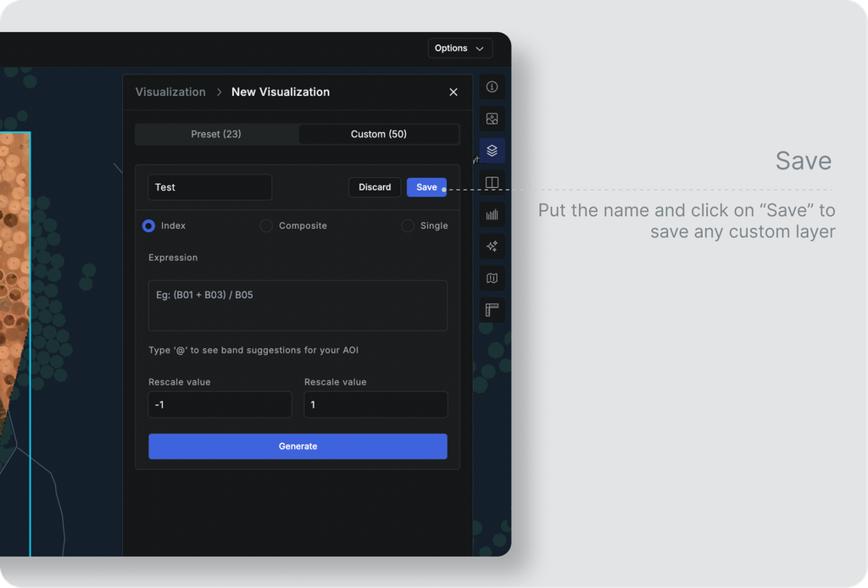Click the breadcrumb chevron after Visualization

[x=219, y=92]
